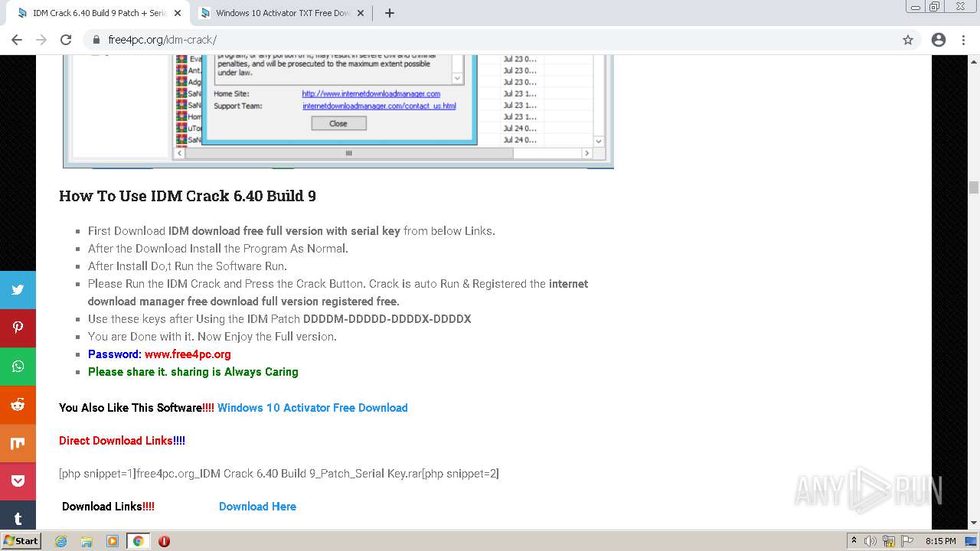Click the 'Download Links!!!!' label
Screen dimensions: 980x551
108,507
